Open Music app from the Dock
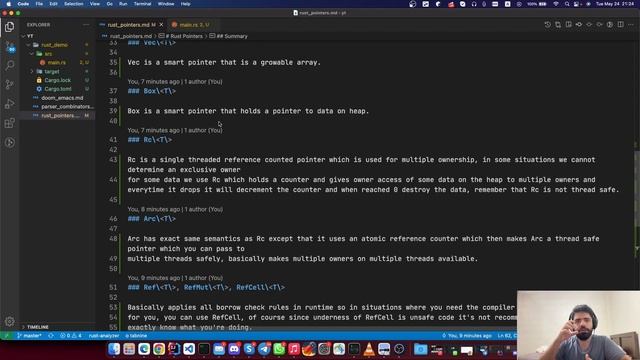The width and height of the screenshot is (640, 360). (x=294, y=349)
